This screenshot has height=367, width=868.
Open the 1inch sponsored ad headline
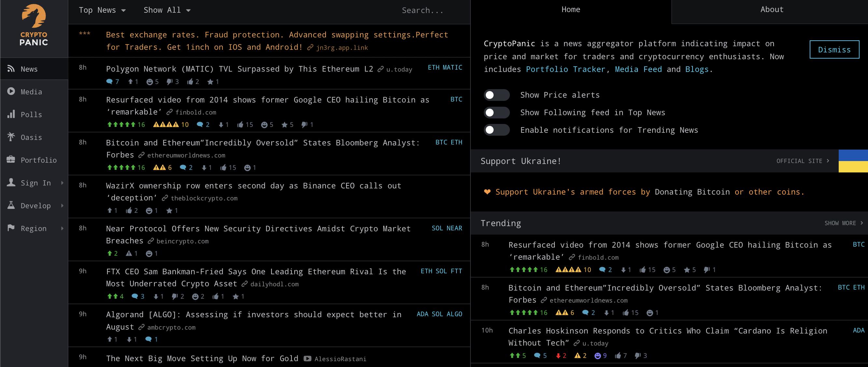[277, 41]
